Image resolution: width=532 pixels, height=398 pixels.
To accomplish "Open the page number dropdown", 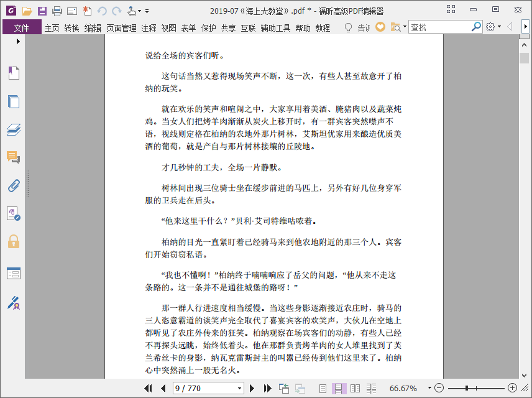I will point(239,388).
